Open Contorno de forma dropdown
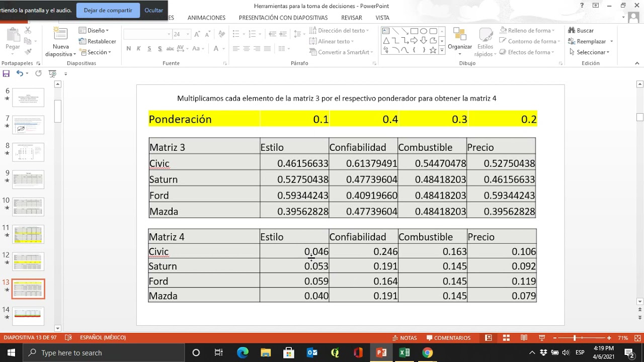644x362 pixels. [x=530, y=41]
